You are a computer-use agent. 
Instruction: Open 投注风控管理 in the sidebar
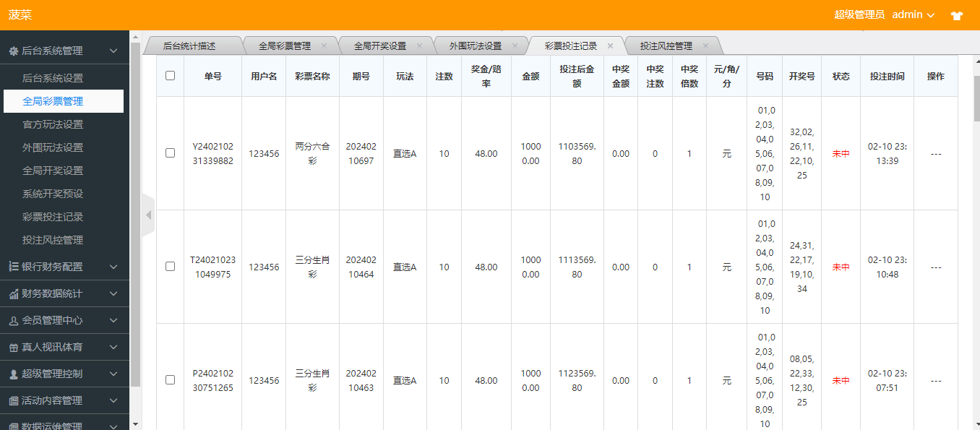click(64, 240)
